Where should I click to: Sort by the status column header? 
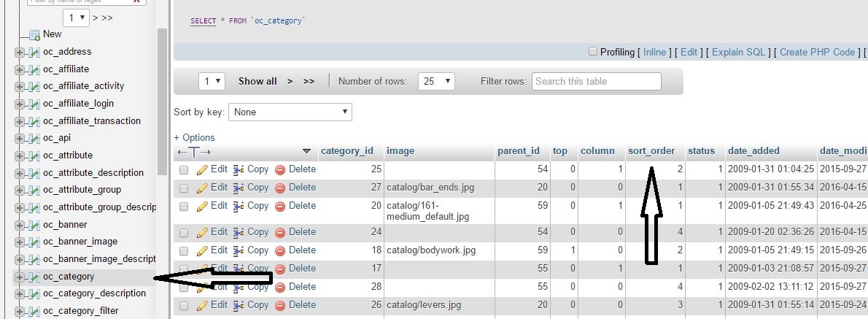tap(701, 150)
